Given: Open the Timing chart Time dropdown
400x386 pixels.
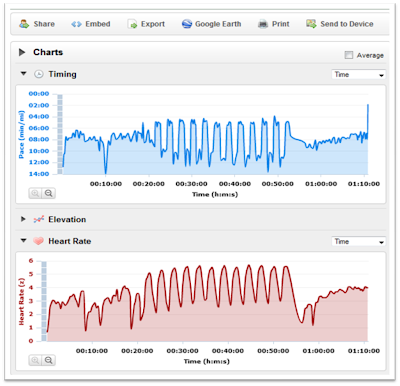Looking at the screenshot, I should (x=358, y=74).
